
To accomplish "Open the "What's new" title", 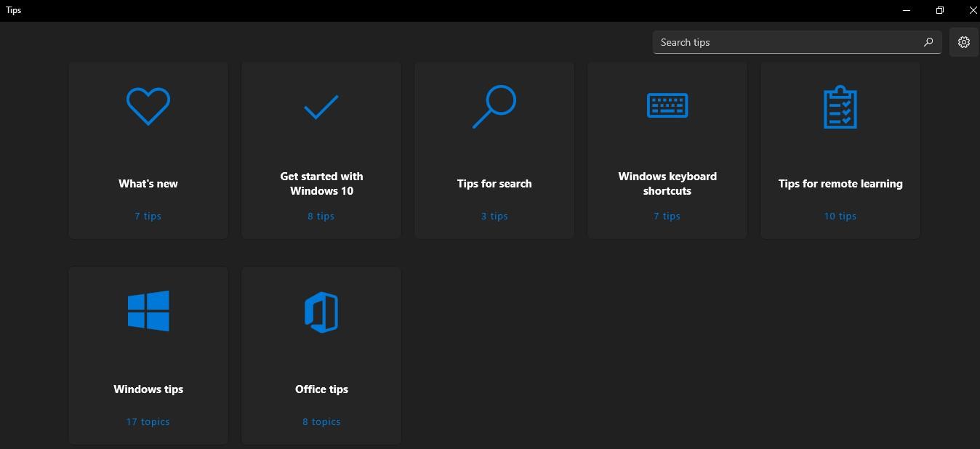I will [148, 184].
